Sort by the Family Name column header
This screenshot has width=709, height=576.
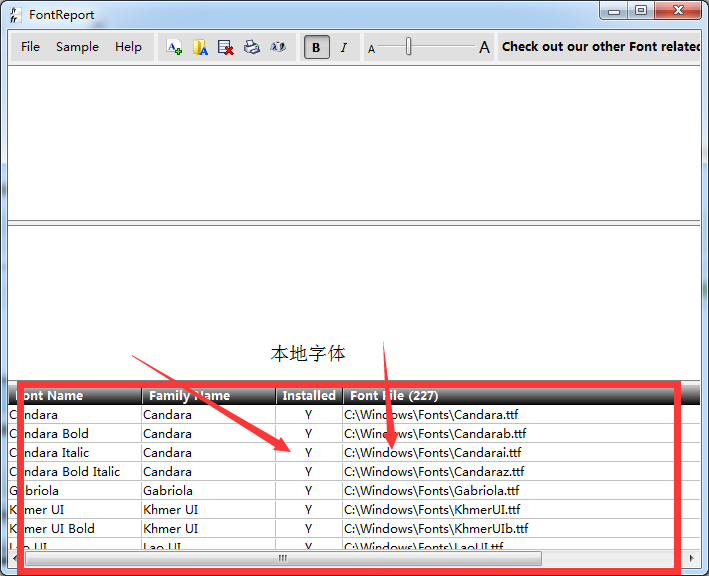coord(208,396)
